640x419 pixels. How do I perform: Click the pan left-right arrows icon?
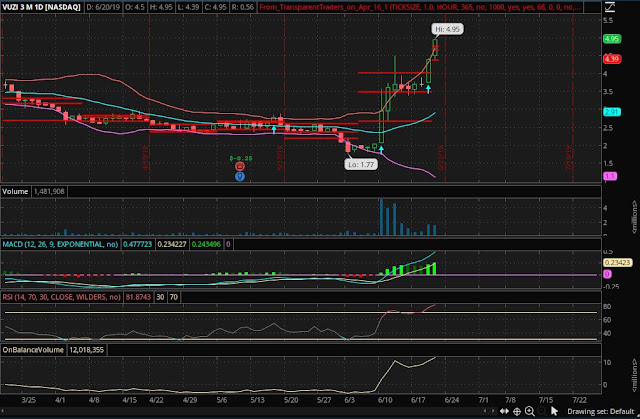(504, 411)
